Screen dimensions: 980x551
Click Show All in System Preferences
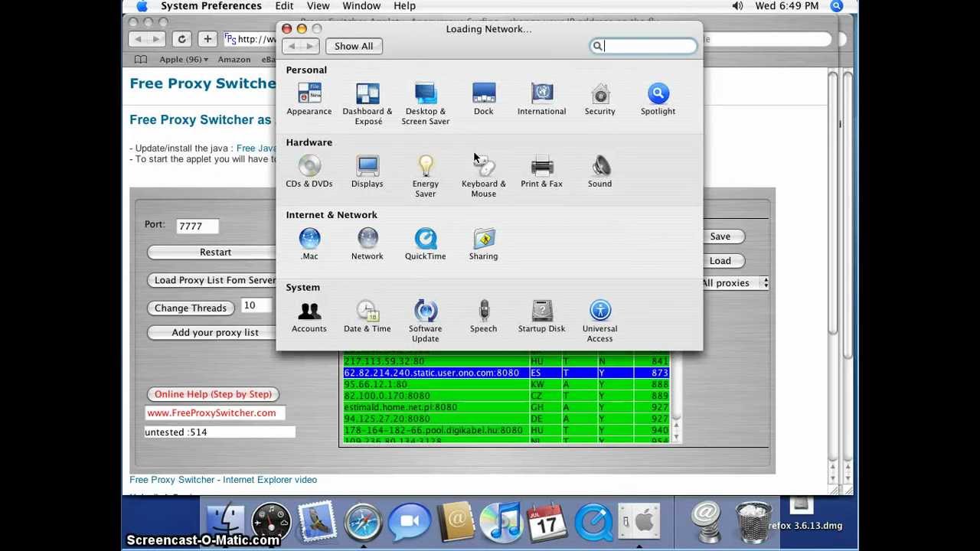point(354,46)
